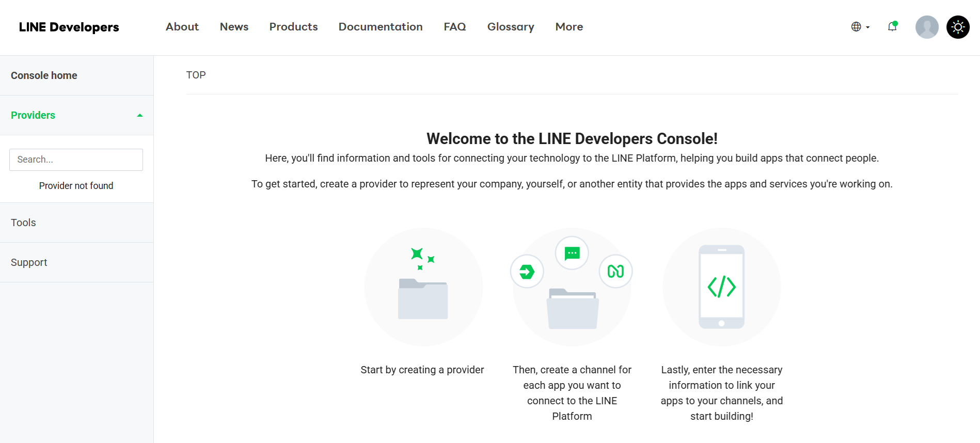Click the green link chain icon
This screenshot has width=980, height=443.
pyautogui.click(x=615, y=272)
